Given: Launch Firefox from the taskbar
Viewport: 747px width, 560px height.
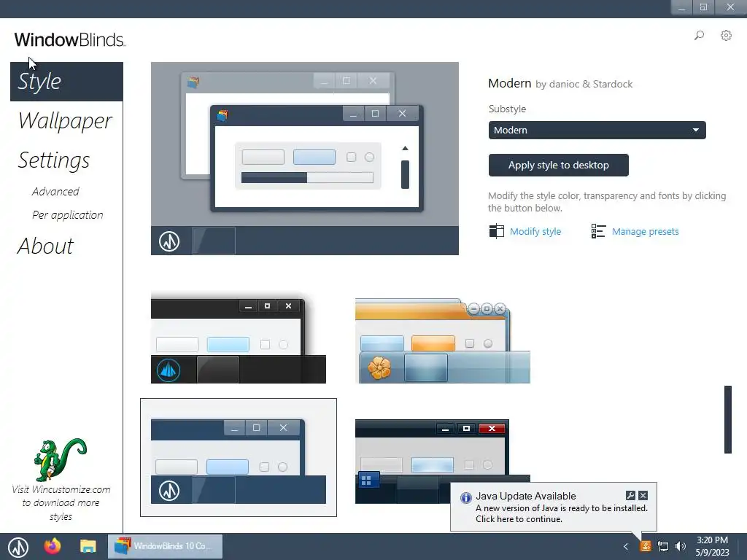Looking at the screenshot, I should coord(53,545).
